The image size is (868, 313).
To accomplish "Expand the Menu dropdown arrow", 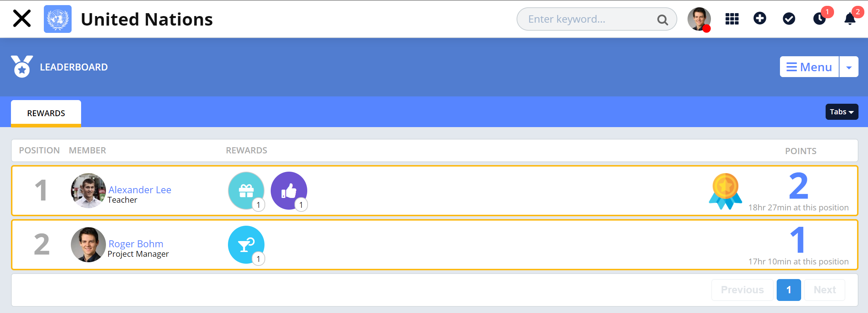I will pos(849,67).
